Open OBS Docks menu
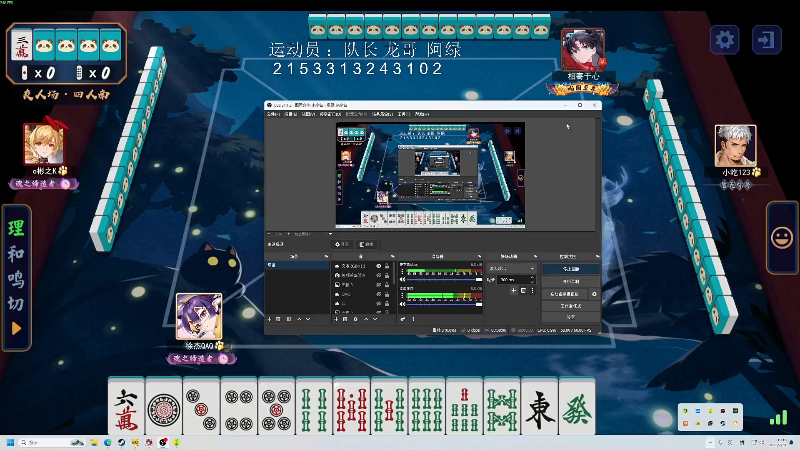 coord(330,114)
